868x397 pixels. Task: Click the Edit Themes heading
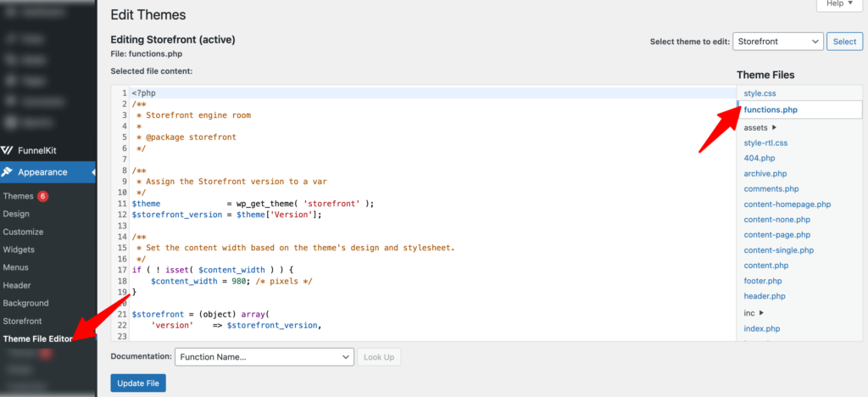(x=148, y=15)
